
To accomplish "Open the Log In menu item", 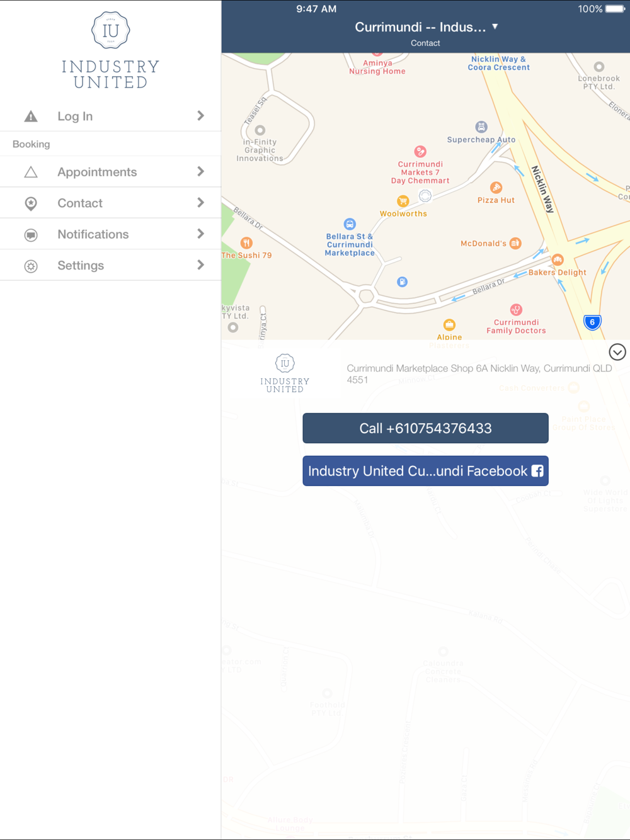I will [110, 116].
